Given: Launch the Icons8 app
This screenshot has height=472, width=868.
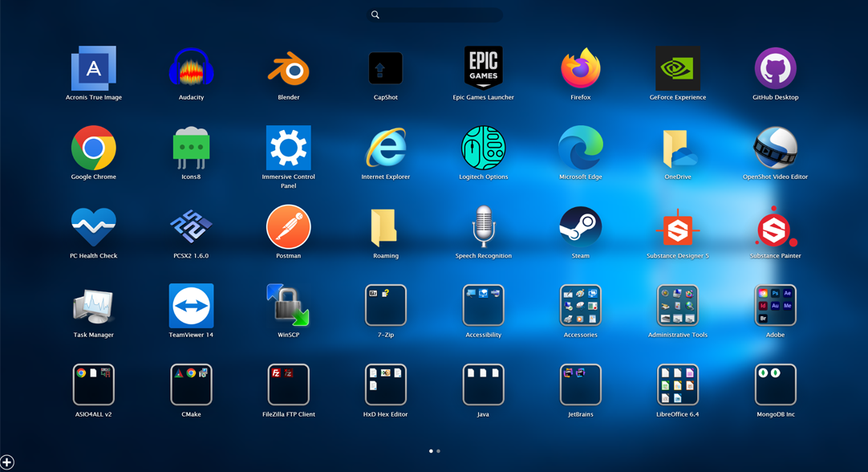Looking at the screenshot, I should pos(191,148).
